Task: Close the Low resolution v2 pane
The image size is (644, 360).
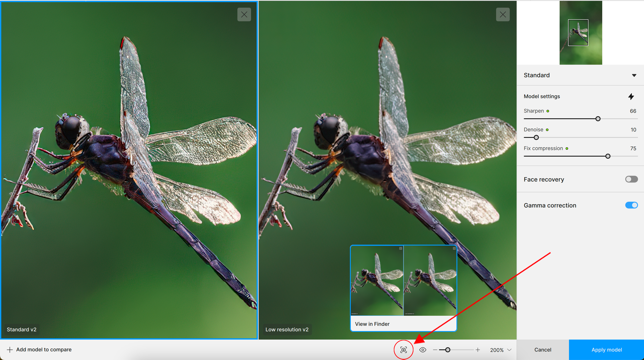Action: (503, 14)
